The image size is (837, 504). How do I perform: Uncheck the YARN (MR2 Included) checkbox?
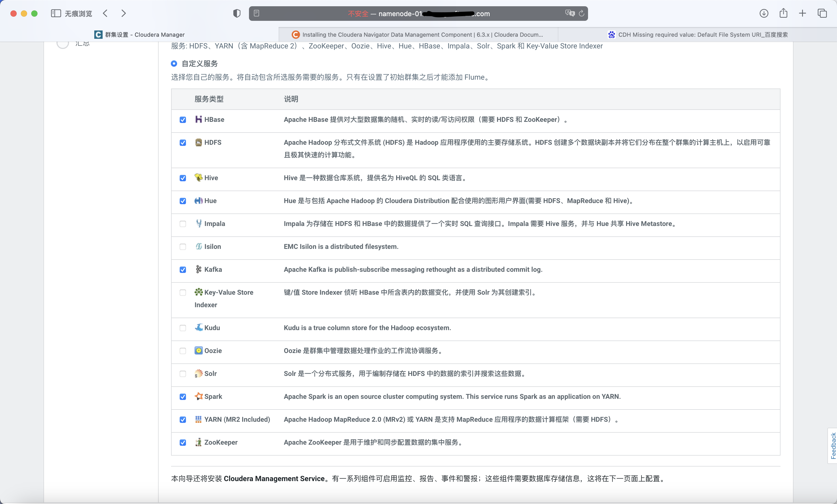coord(183,420)
